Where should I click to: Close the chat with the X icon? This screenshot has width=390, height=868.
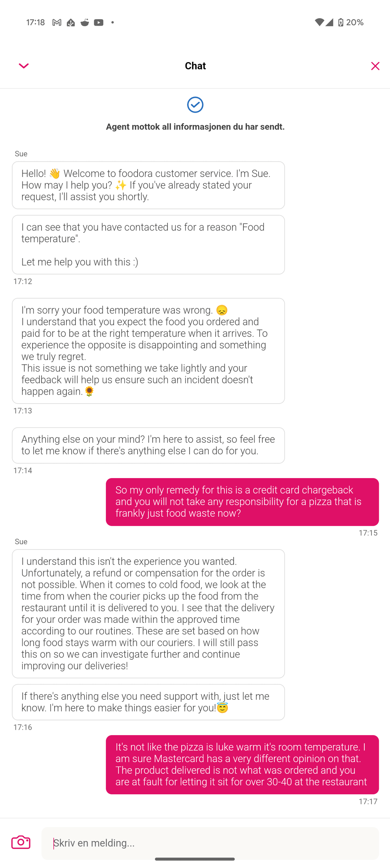[x=375, y=66]
